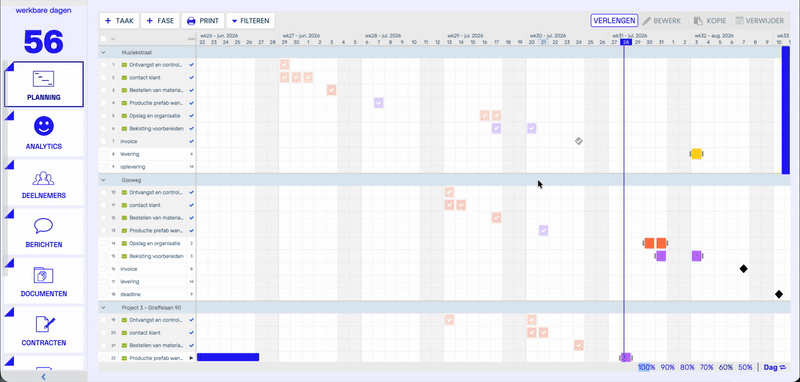This screenshot has height=382, width=800.
Task: Click the green envelope icon on row 4
Action: point(124,103)
